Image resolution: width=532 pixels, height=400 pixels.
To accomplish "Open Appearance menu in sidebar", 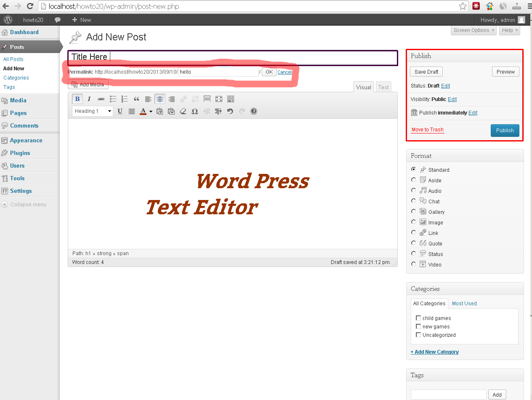I will point(26,140).
